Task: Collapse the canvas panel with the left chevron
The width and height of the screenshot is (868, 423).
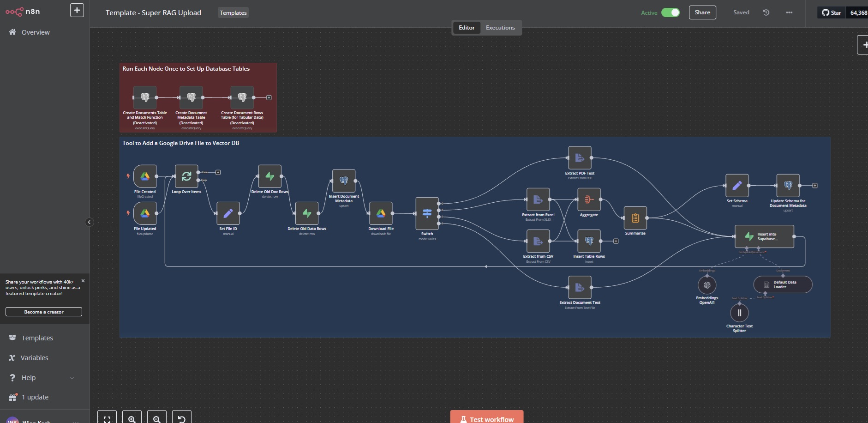Action: pos(90,222)
